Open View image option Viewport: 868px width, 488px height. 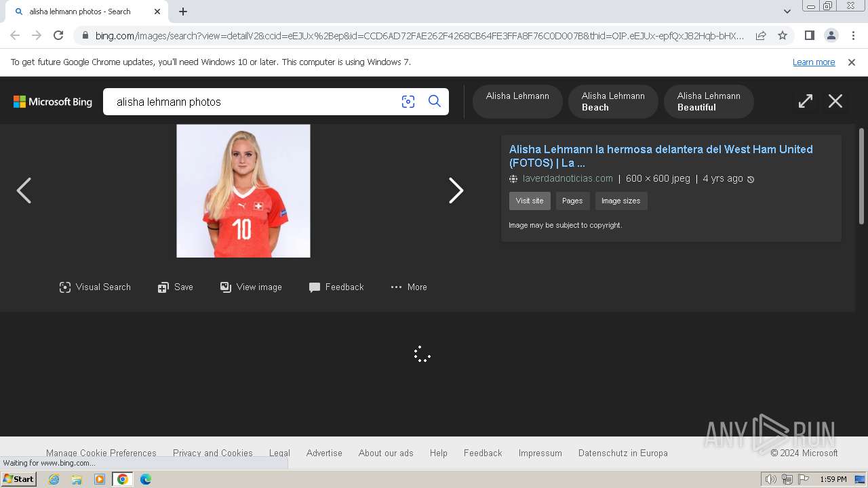coord(251,287)
